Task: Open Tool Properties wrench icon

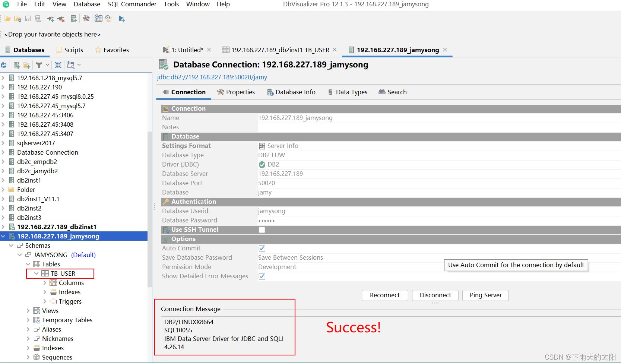Action: tap(86, 19)
